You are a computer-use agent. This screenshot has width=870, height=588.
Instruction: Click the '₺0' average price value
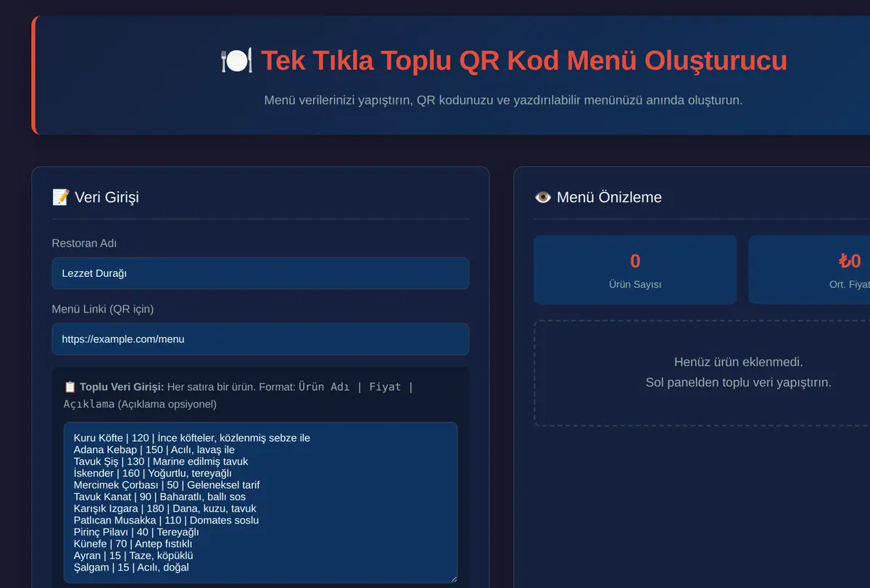(850, 261)
